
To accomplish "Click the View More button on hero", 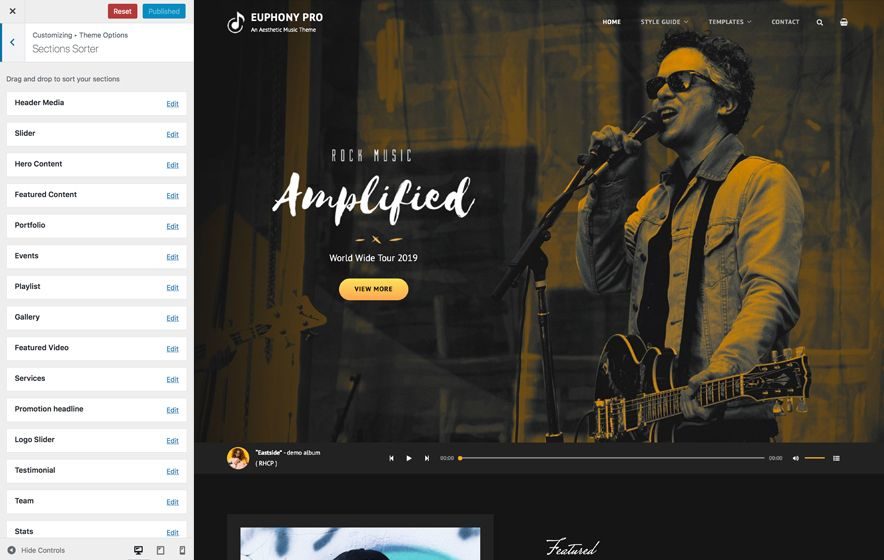I will coord(373,289).
